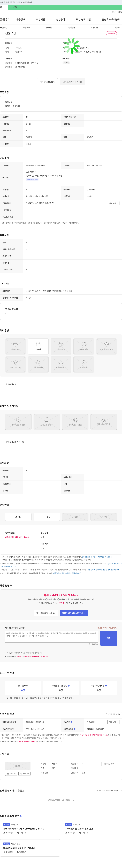Viewport: 122px width, 868px height.
Task: Select the 기숙사 dormitory icon card
Action: click(x=38, y=346)
